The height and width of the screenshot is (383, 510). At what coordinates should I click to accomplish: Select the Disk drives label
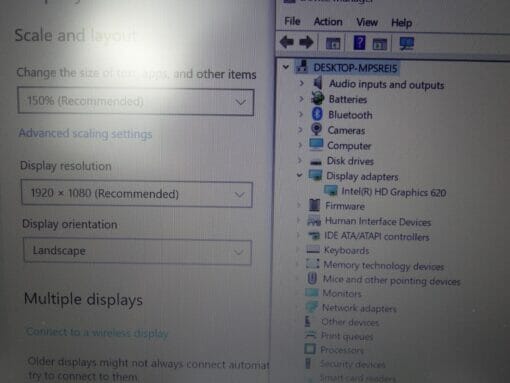pyautogui.click(x=350, y=161)
